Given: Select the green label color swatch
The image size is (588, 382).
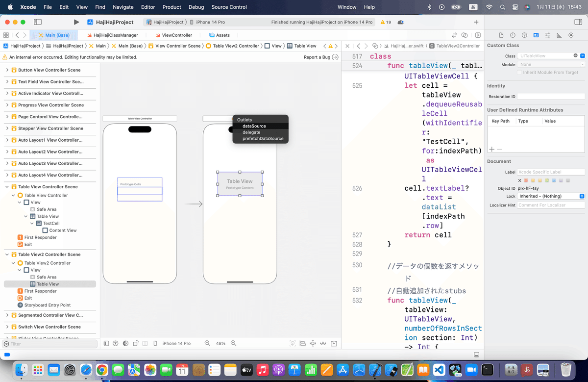Looking at the screenshot, I should [x=547, y=180].
